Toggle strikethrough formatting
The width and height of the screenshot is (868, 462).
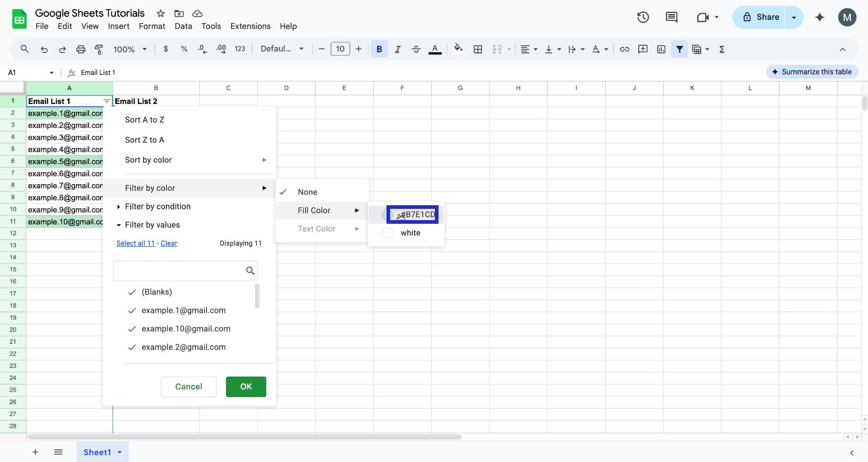coord(416,49)
